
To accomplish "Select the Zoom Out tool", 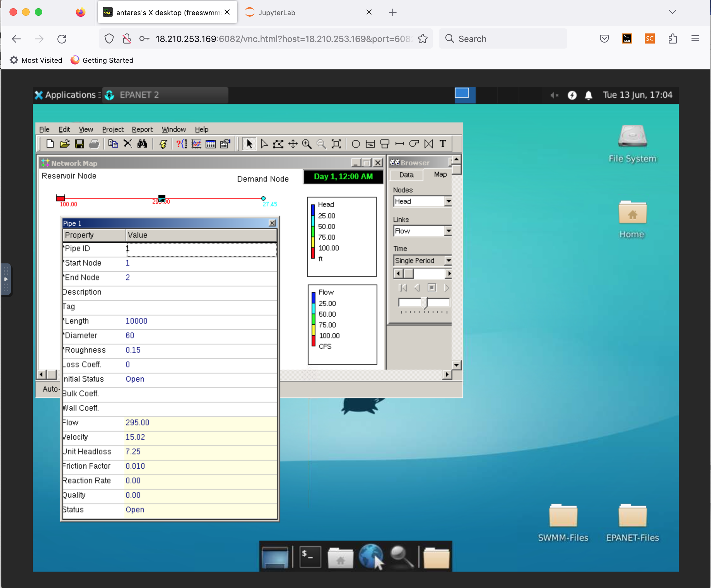I will click(x=321, y=144).
